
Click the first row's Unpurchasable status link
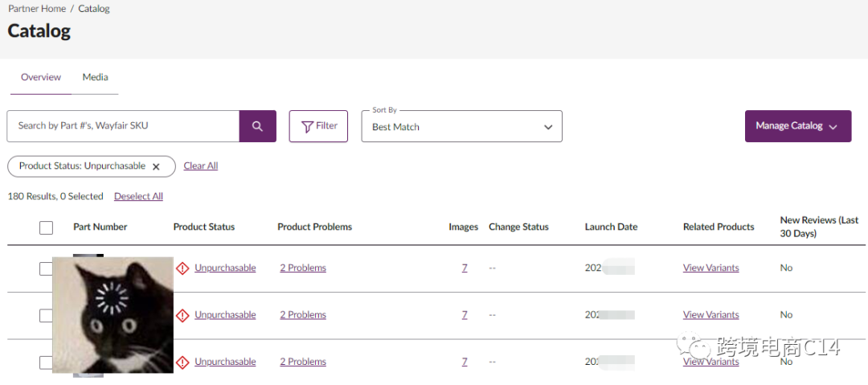(225, 268)
